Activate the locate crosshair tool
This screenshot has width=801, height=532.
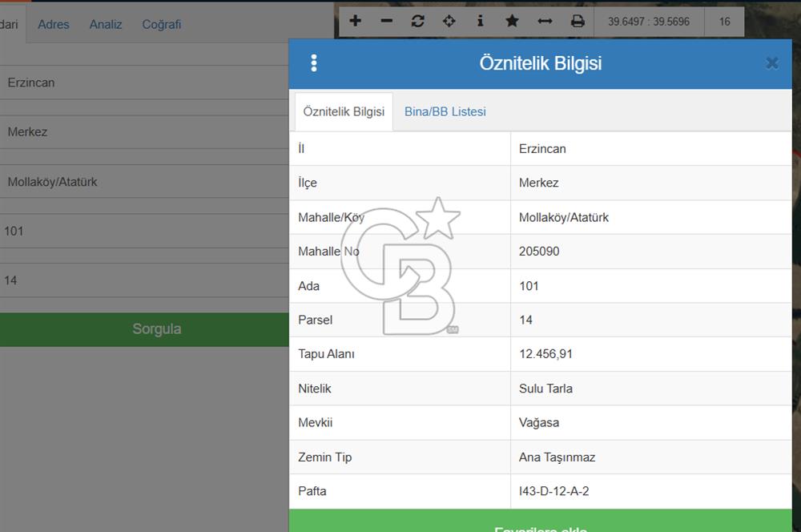pyautogui.click(x=449, y=21)
